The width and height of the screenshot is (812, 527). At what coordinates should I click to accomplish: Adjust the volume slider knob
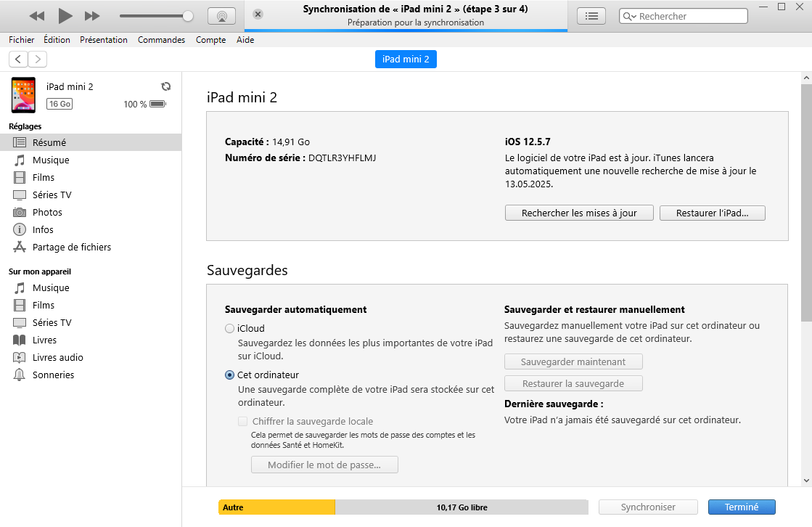coord(188,16)
